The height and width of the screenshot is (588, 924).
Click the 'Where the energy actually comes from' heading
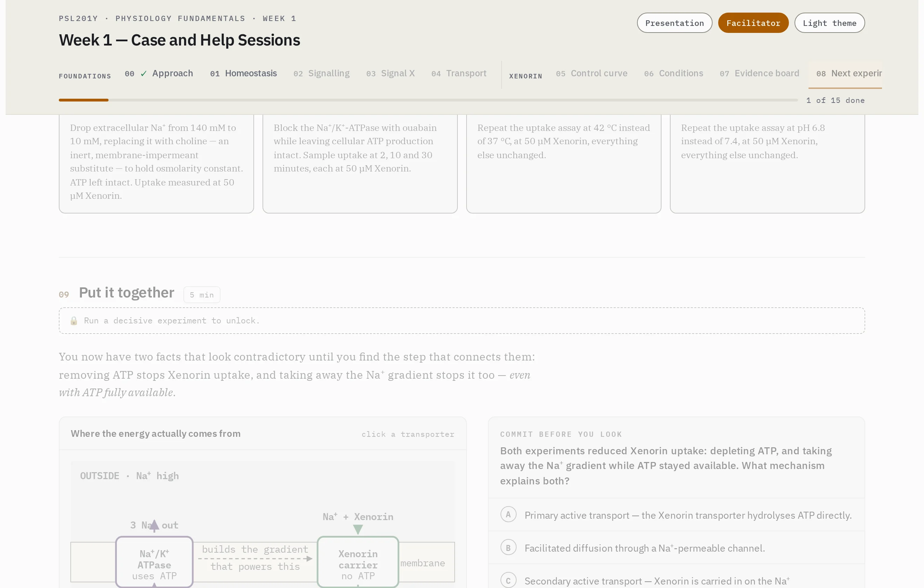coord(155,434)
